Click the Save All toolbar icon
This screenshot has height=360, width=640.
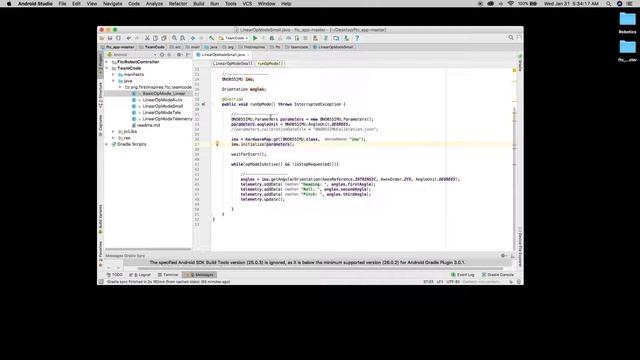110,38
